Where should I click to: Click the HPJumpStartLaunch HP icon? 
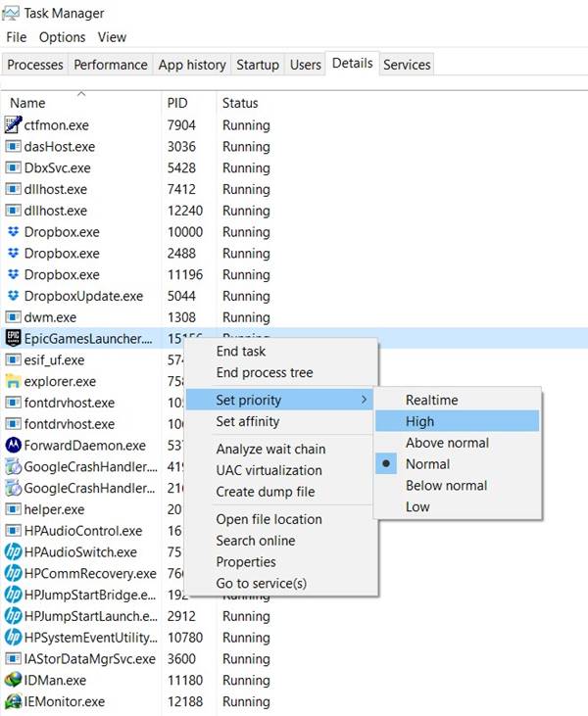[14, 616]
